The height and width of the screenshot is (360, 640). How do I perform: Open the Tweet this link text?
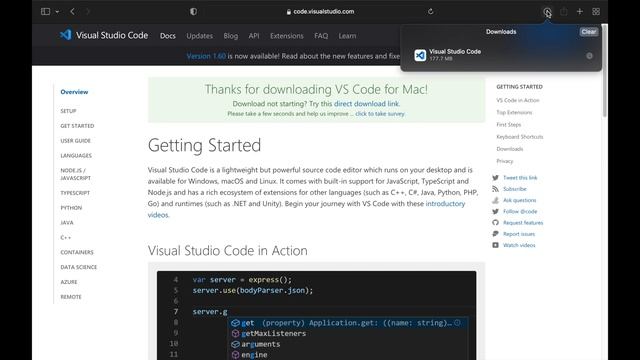click(520, 178)
